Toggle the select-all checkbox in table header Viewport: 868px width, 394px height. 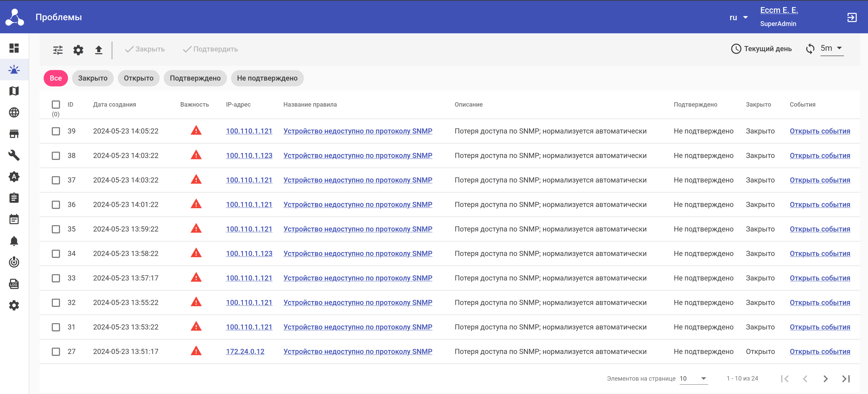tap(56, 105)
